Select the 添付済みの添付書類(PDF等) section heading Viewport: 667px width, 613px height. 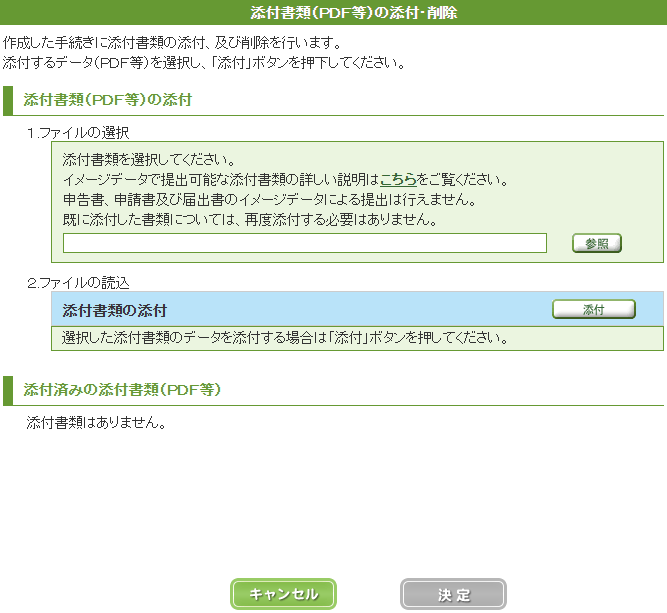point(122,390)
